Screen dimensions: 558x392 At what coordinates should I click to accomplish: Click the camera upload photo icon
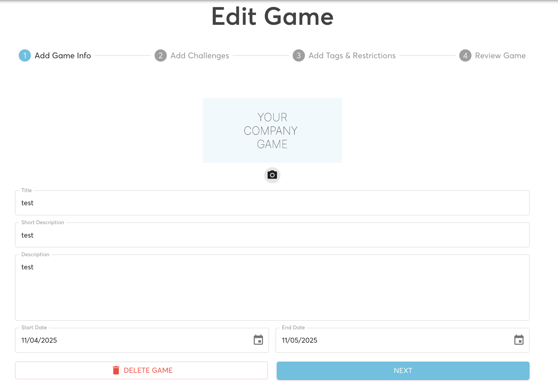(x=272, y=175)
